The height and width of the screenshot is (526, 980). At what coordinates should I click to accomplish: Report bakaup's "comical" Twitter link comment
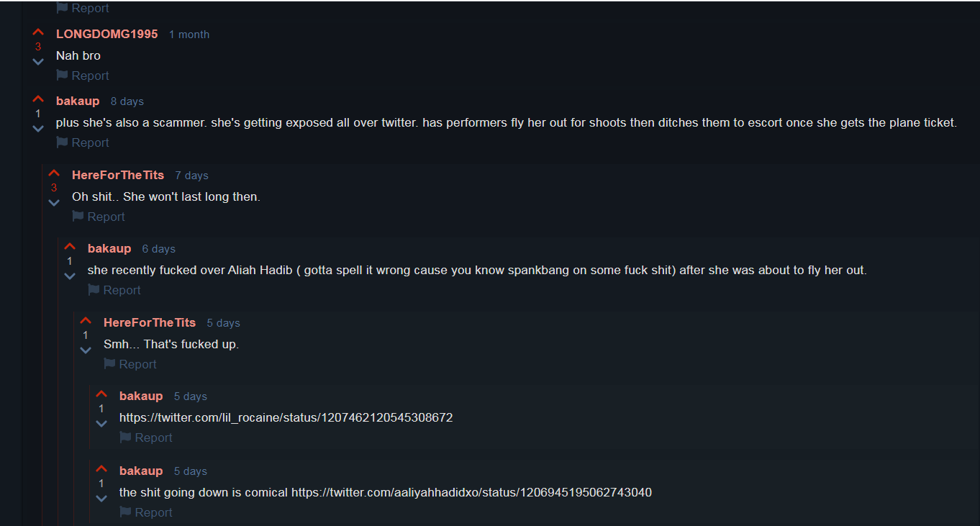146,512
